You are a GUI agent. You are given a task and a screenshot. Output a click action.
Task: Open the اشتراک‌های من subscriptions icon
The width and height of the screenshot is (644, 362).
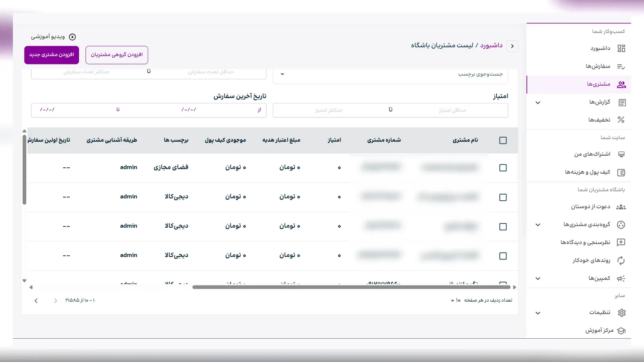click(621, 154)
